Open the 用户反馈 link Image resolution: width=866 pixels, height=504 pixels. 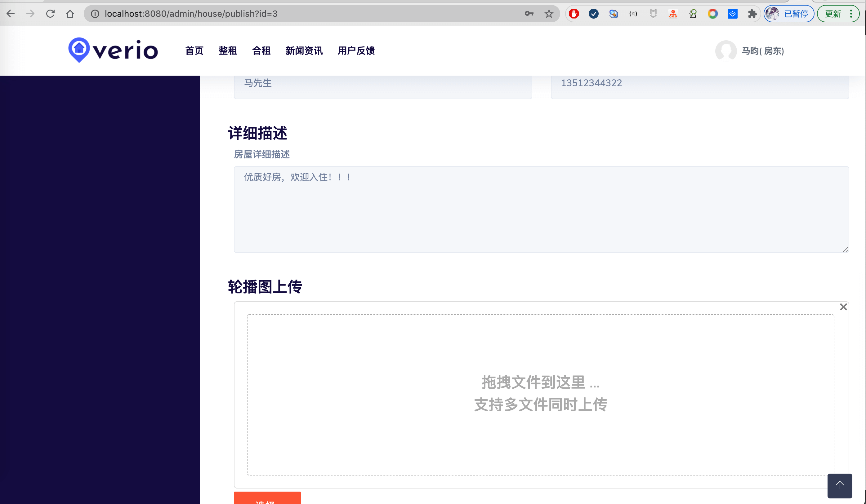coord(356,51)
